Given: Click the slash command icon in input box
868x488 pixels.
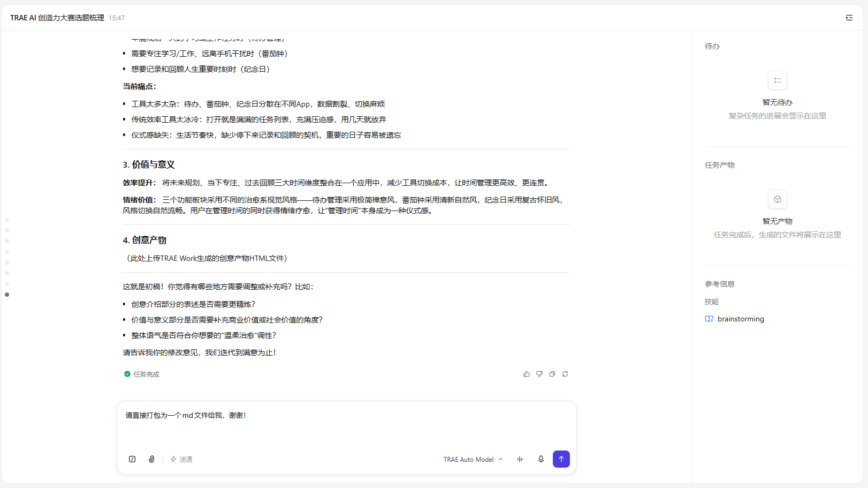Looking at the screenshot, I should 132,459.
